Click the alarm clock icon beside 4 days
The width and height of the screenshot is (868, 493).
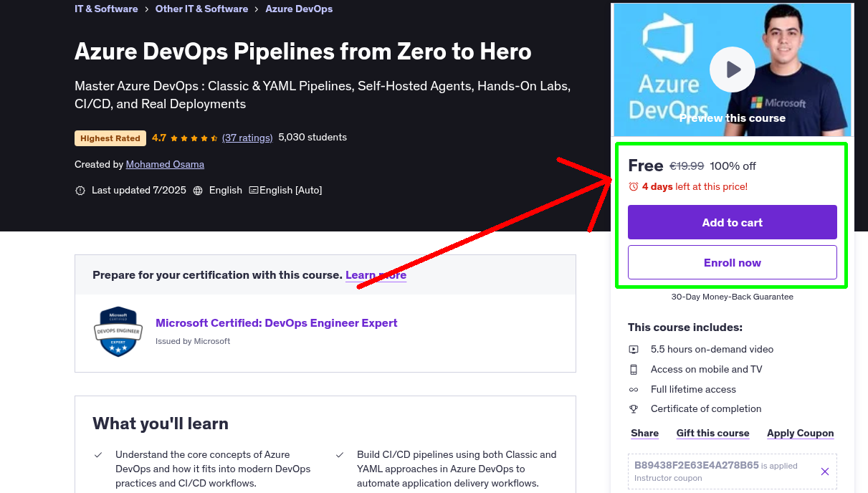[x=634, y=186]
